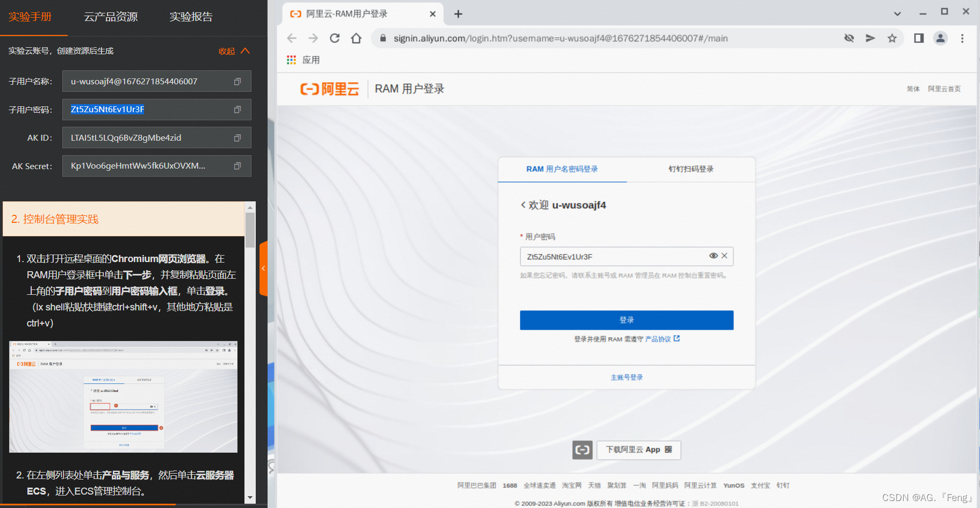The height and width of the screenshot is (508, 980).
Task: Switch to 实验手册 tab
Action: tap(30, 17)
